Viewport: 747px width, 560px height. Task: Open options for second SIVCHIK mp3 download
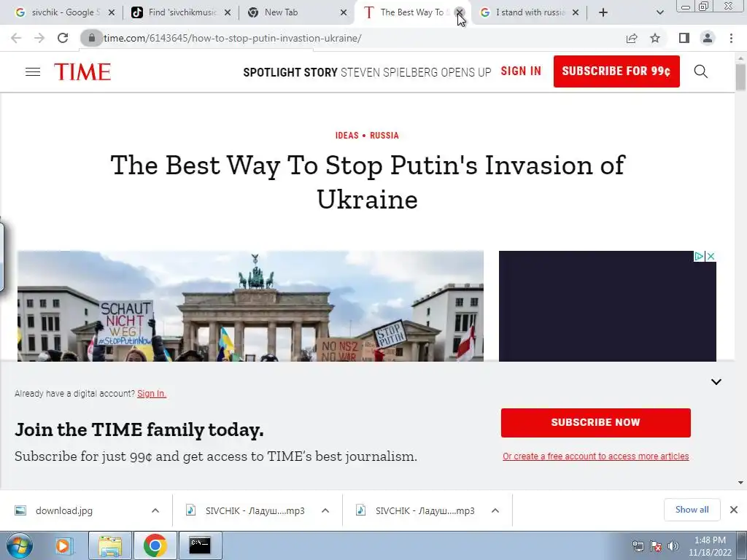click(x=495, y=510)
